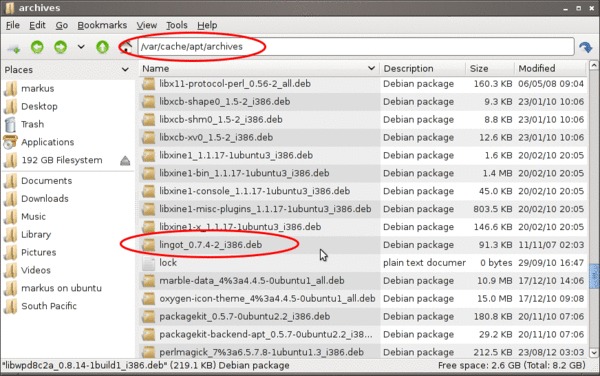Click the Free space status bar text
Image resolution: width=600 pixels, height=376 pixels.
point(512,366)
